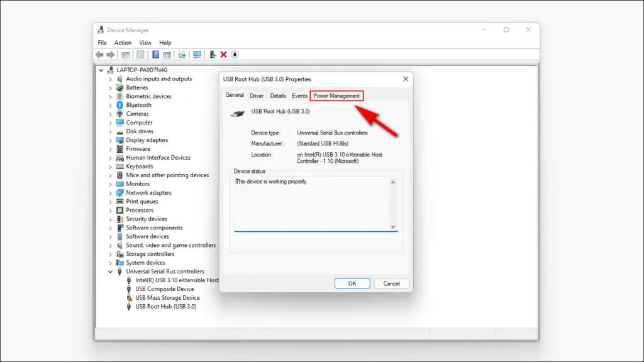The width and height of the screenshot is (644, 362).
Task: Expand the Bluetooth node chevron
Action: pyautogui.click(x=110, y=105)
